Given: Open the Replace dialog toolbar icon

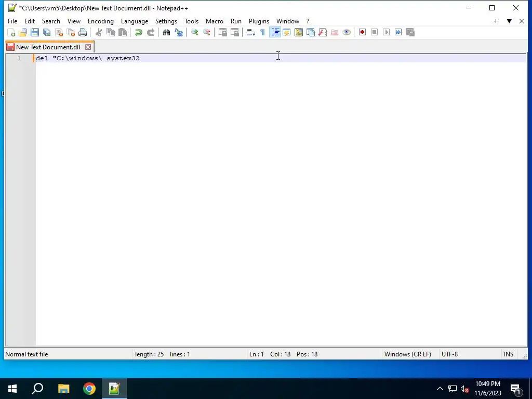Looking at the screenshot, I should coord(179,32).
